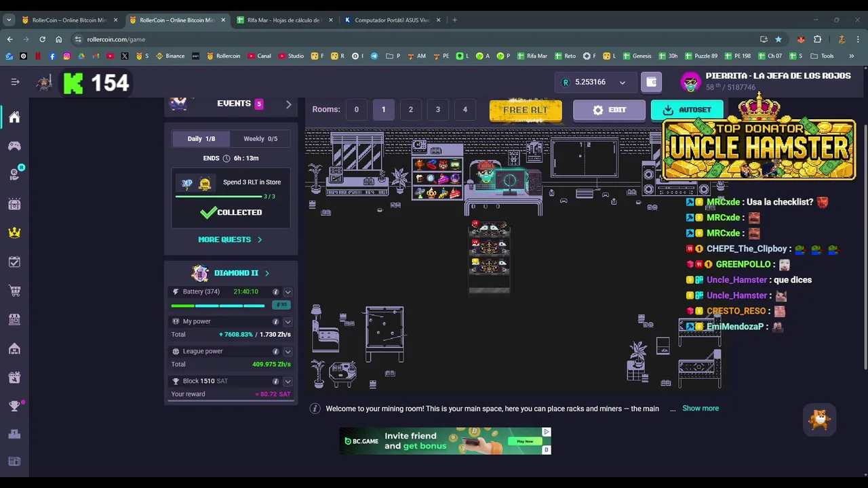Open the treasure chest sidebar icon
The image size is (868, 488).
pos(14,204)
